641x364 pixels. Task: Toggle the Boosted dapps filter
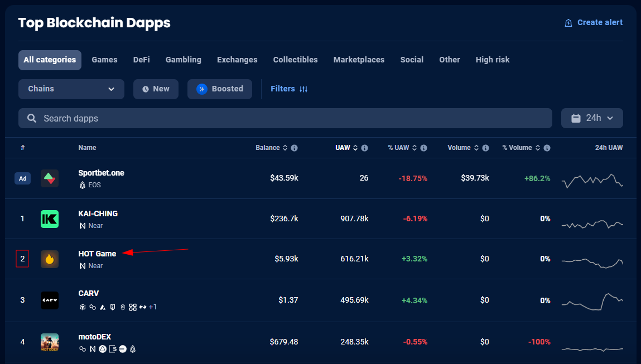[220, 89]
